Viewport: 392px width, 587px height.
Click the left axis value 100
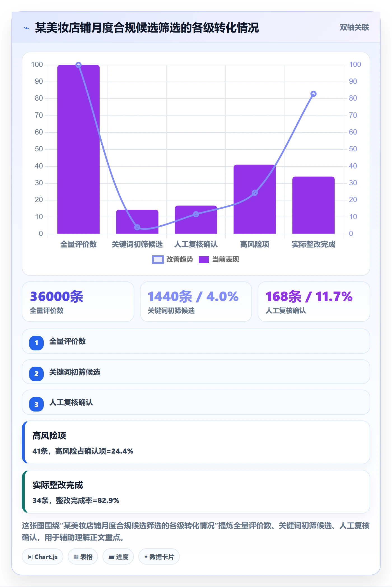pos(37,65)
